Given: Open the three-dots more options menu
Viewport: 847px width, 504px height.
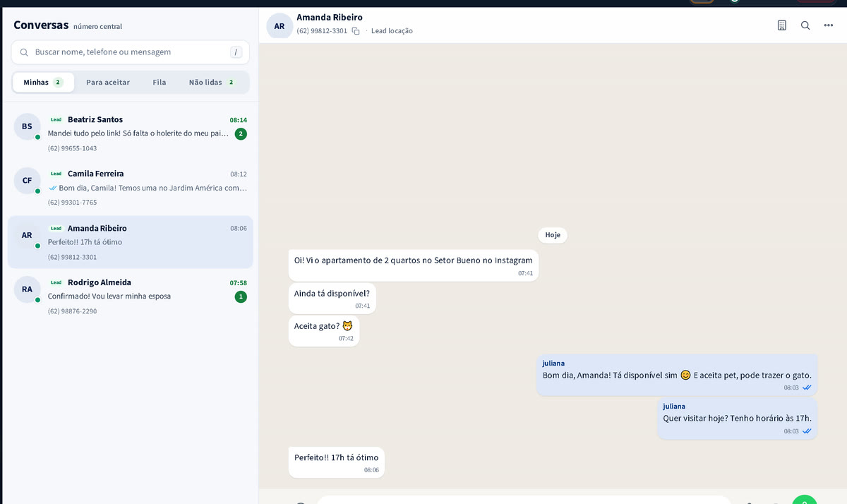Looking at the screenshot, I should [x=829, y=25].
